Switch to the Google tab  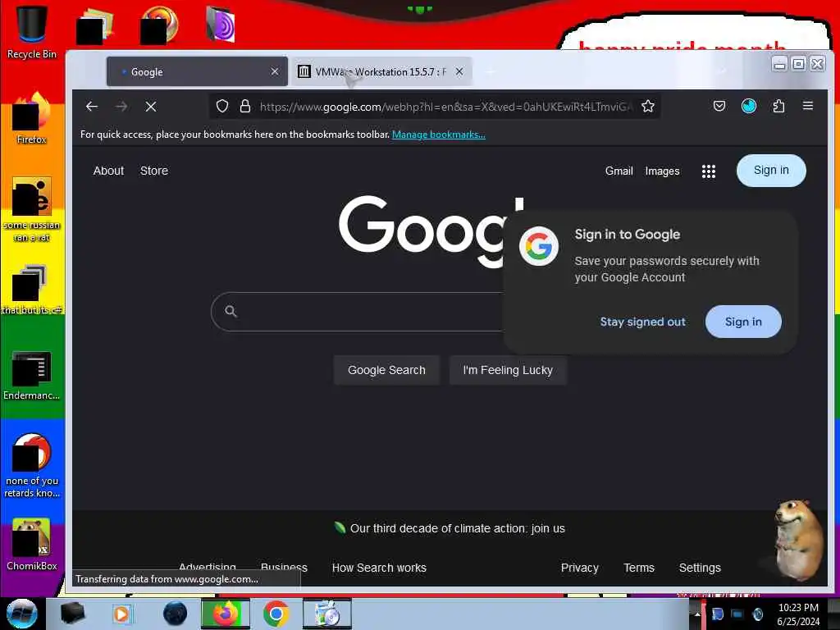click(x=197, y=71)
